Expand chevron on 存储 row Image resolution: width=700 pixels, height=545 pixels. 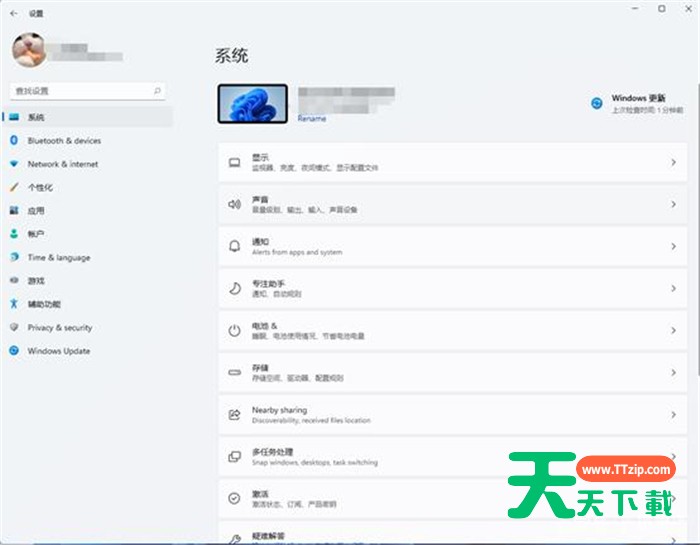[x=673, y=373]
